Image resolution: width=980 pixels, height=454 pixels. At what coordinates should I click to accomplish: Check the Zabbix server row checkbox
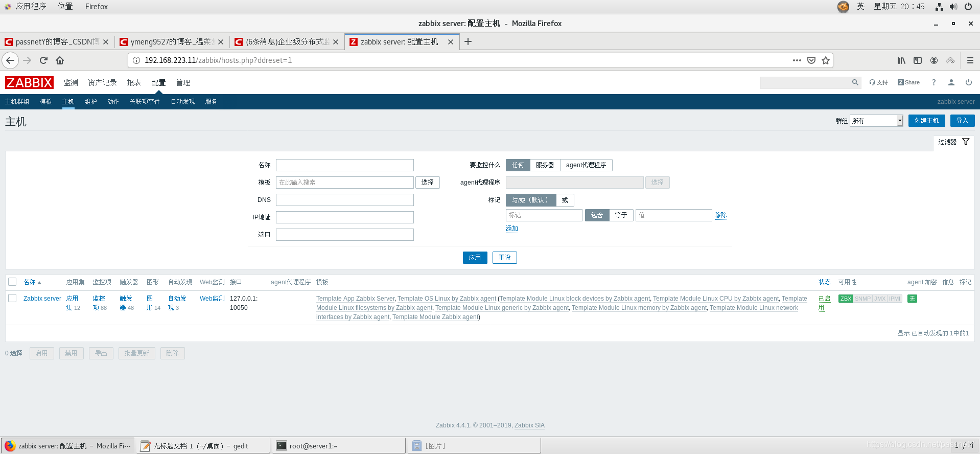click(12, 298)
